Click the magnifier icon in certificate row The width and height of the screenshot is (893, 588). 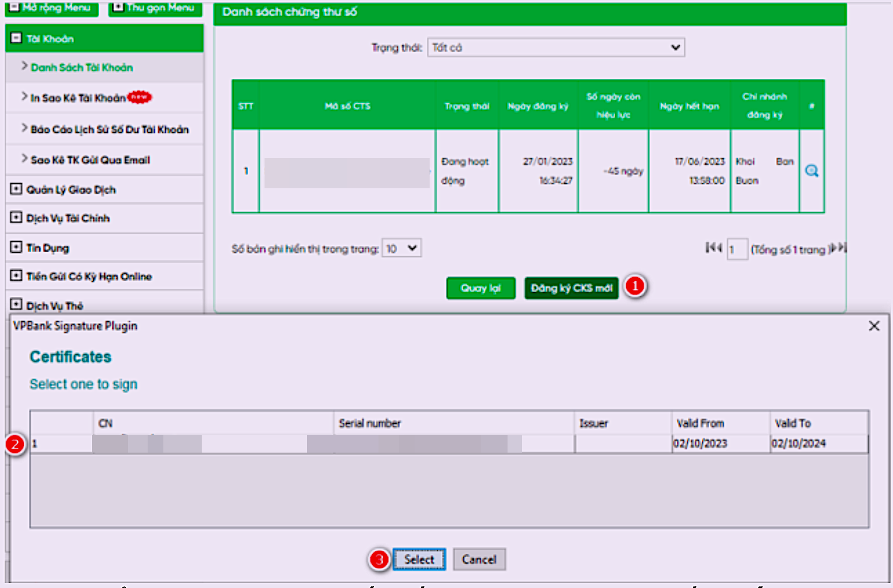pyautogui.click(x=812, y=171)
